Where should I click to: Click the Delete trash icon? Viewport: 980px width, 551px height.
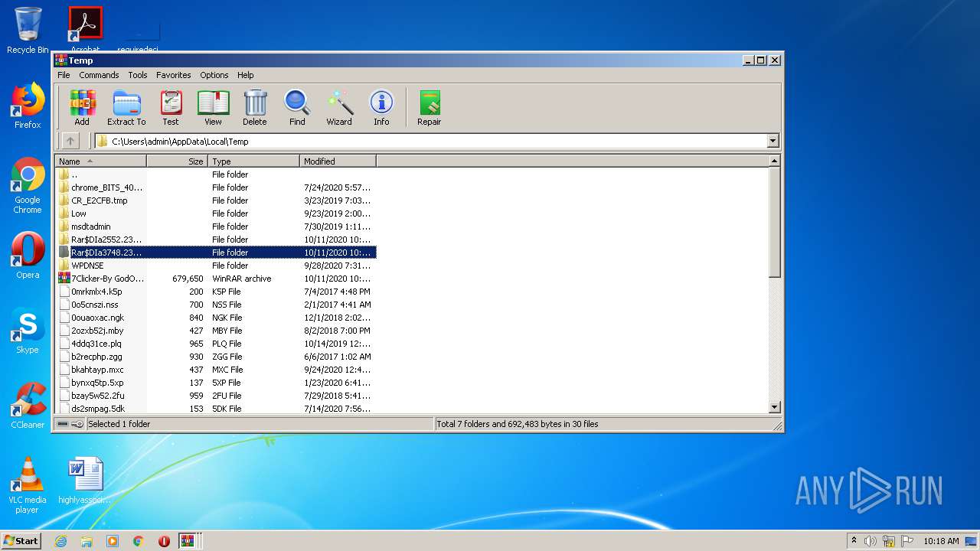[255, 107]
